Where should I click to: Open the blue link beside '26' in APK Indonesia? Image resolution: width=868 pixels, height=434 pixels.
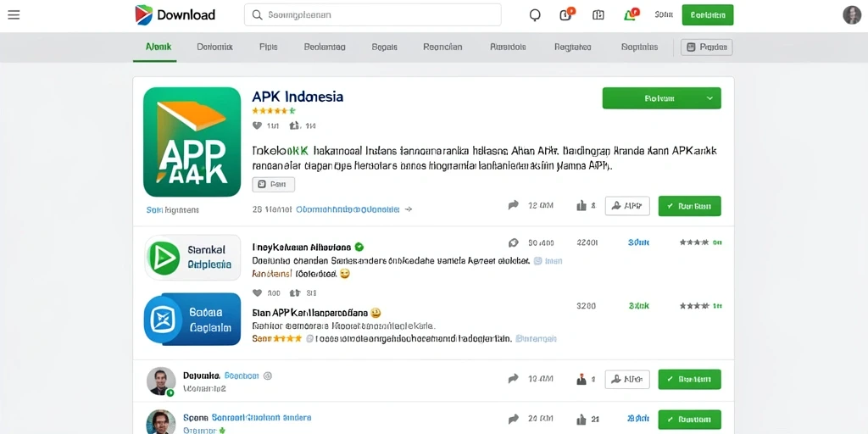pos(347,210)
